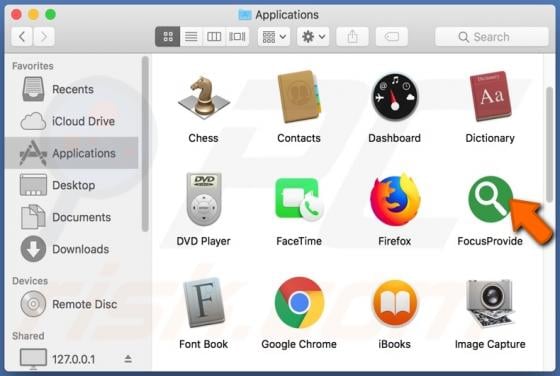Click the Applications folder icon in title bar

(245, 15)
